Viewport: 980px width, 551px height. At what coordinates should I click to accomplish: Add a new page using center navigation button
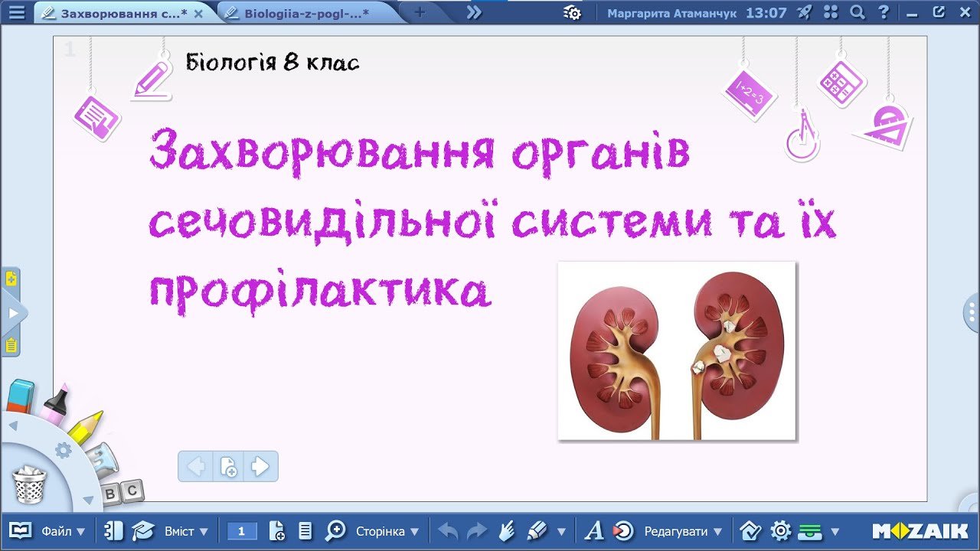pyautogui.click(x=228, y=466)
